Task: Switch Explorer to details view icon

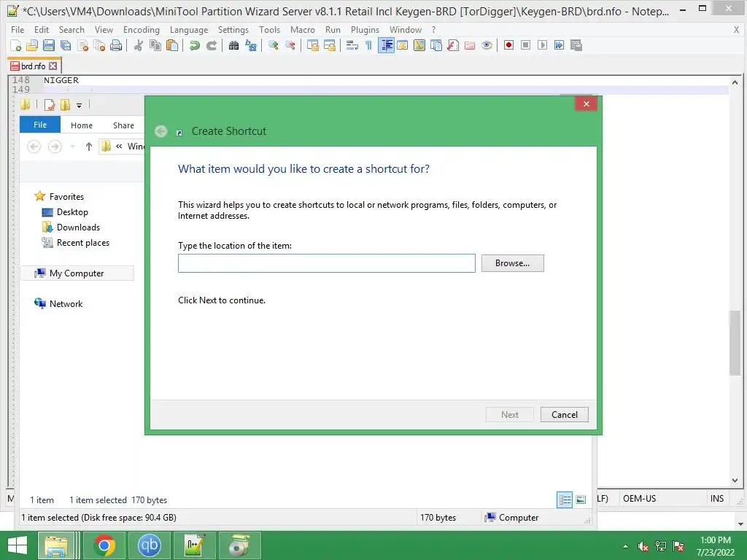Action: tap(565, 499)
